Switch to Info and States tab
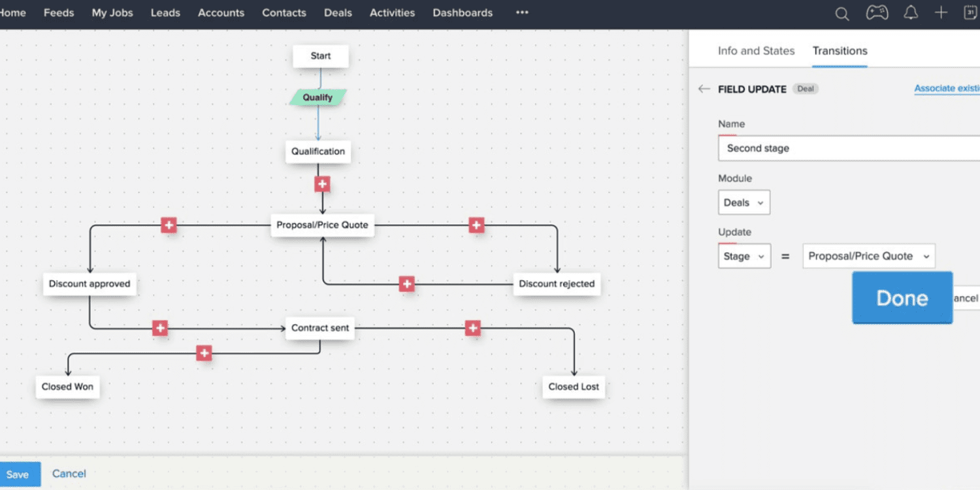This screenshot has height=490, width=980. [x=756, y=51]
